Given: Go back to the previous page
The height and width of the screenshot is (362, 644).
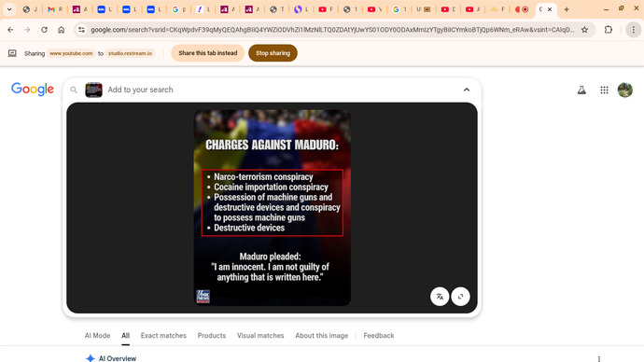Looking at the screenshot, I should (10, 30).
